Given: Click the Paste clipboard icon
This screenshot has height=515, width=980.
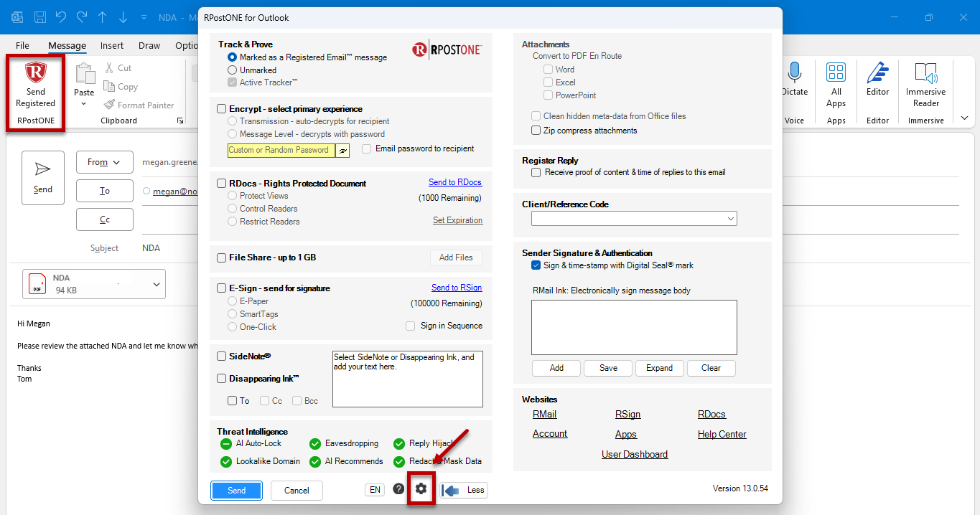Looking at the screenshot, I should click(85, 74).
